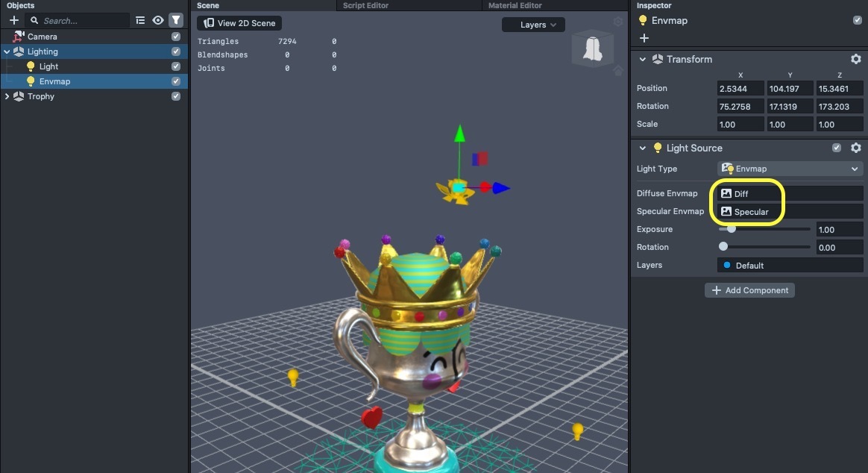The image size is (868, 473).
Task: Expand the Trophy tree group
Action: coord(7,96)
